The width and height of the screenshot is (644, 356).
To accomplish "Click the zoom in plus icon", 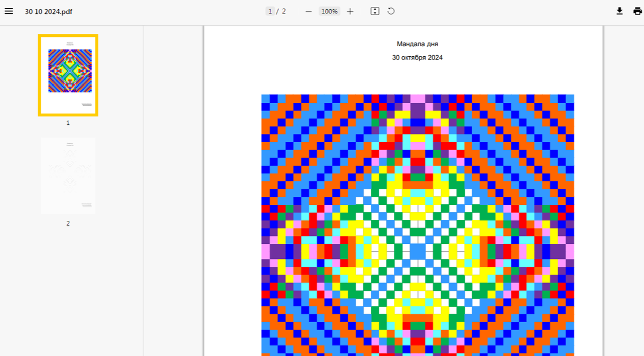I will [350, 11].
